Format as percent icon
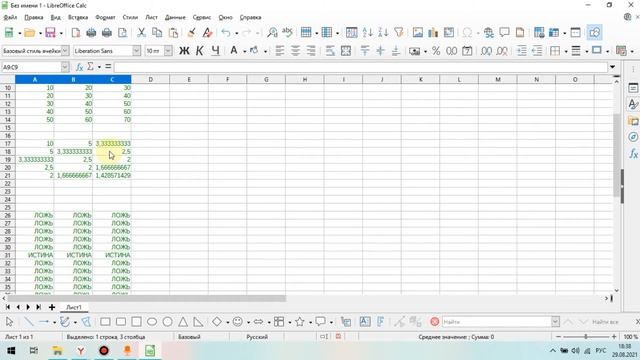The height and width of the screenshot is (360, 640). pos(436,51)
